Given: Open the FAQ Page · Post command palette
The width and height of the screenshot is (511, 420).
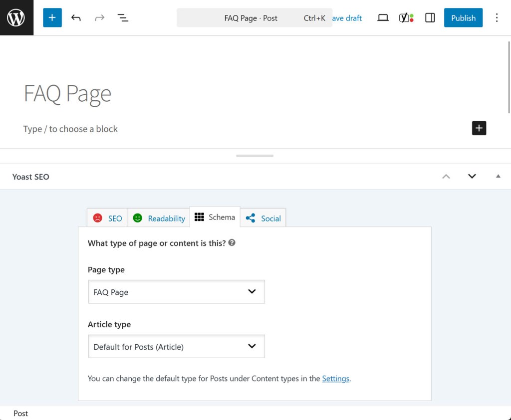Looking at the screenshot, I should click(254, 18).
